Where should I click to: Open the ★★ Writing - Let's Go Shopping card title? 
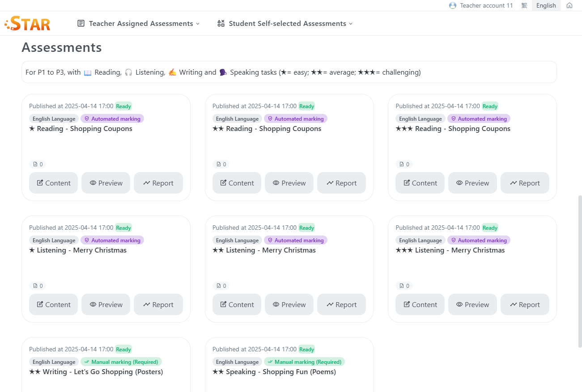pyautogui.click(x=96, y=371)
